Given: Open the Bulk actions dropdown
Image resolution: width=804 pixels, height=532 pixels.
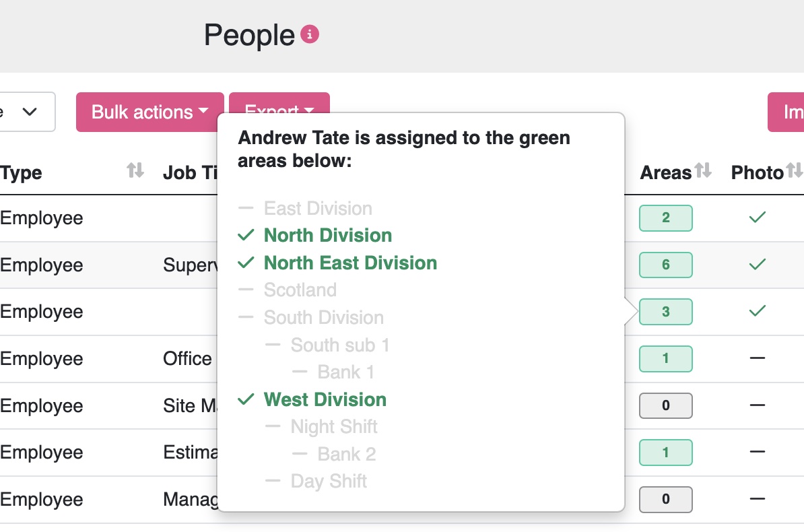Looking at the screenshot, I should [x=149, y=112].
